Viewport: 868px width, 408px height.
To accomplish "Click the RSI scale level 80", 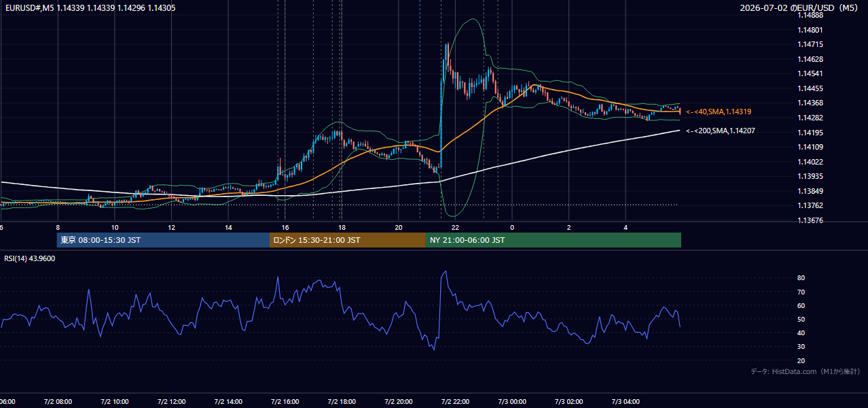I will coord(801,278).
